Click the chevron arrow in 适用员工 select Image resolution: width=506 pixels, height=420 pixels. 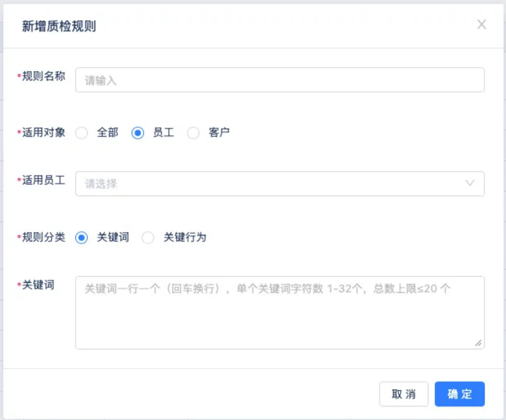470,183
